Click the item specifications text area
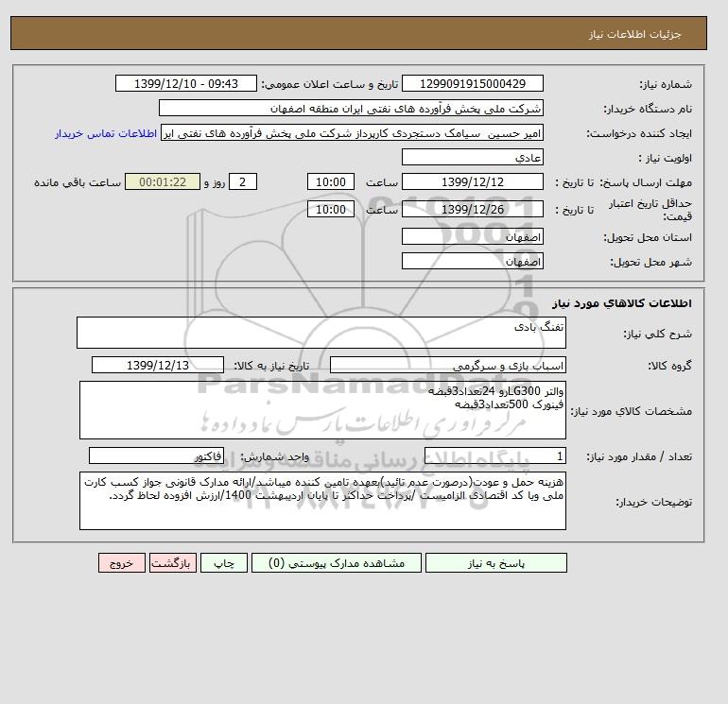The image size is (728, 704). [322, 410]
